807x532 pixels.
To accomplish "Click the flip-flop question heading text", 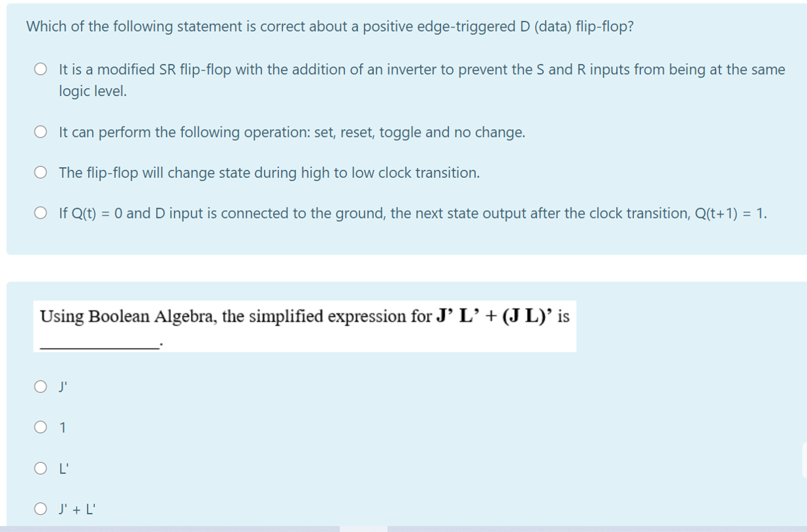I will pos(329,26).
